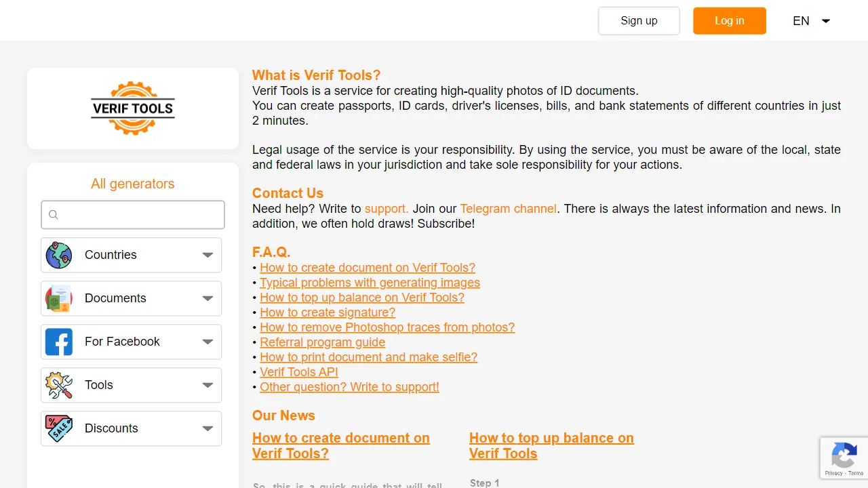Screen dimensions: 868x488
Task: Open 'How to print document and make selfie?'
Action: point(369,357)
